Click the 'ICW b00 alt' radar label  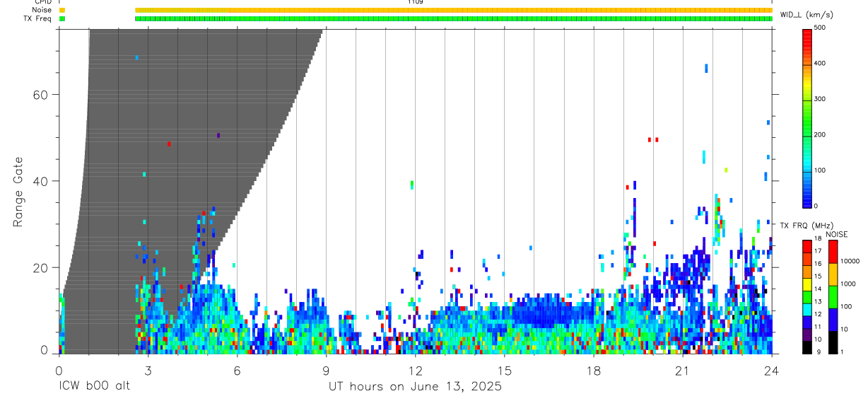95,386
